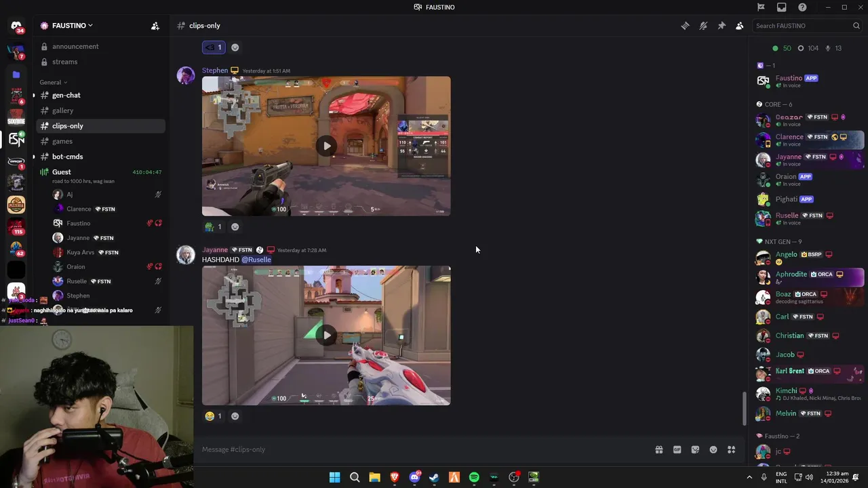This screenshot has width=868, height=488.
Task: Toggle the <3 reaction at top
Action: [214, 47]
